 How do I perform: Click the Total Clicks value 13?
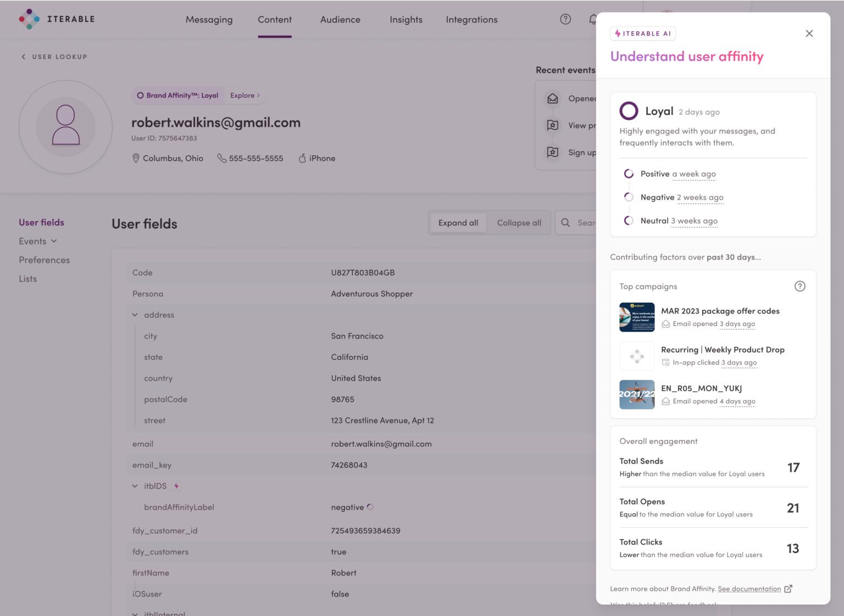[x=793, y=548]
